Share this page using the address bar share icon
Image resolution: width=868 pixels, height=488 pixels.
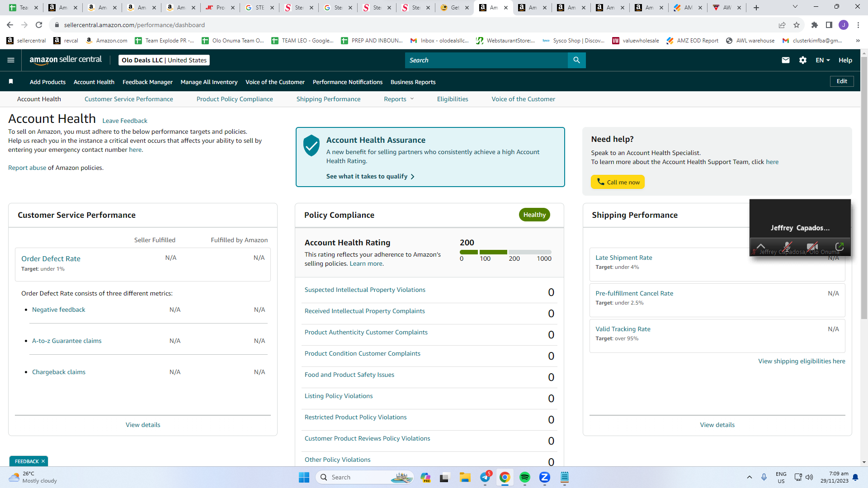point(782,25)
